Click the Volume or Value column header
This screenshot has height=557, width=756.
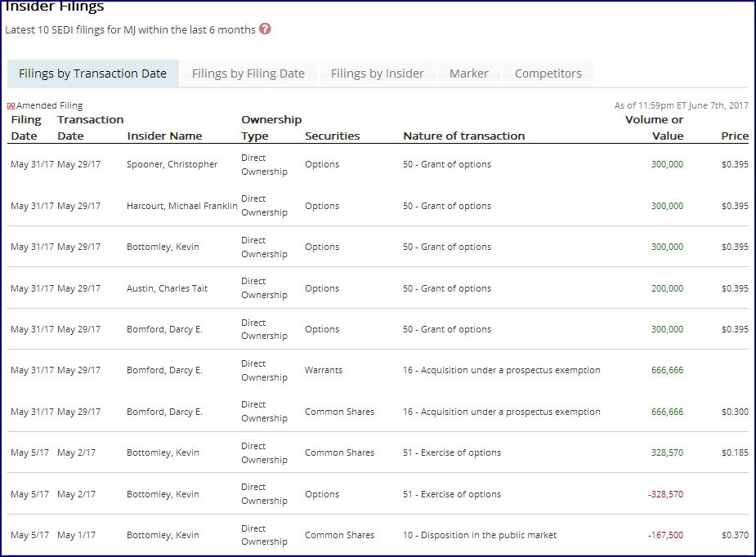point(654,127)
